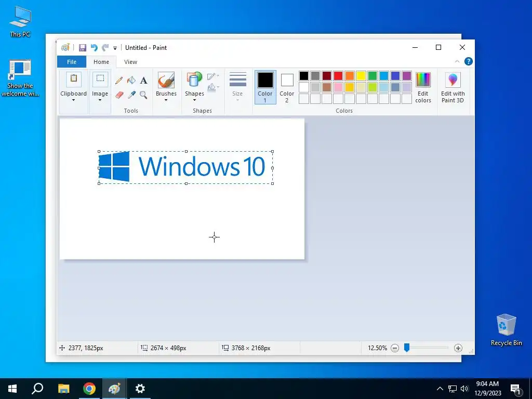The image size is (532, 399).
Task: Choose the orange palette swatch
Action: [x=350, y=76]
